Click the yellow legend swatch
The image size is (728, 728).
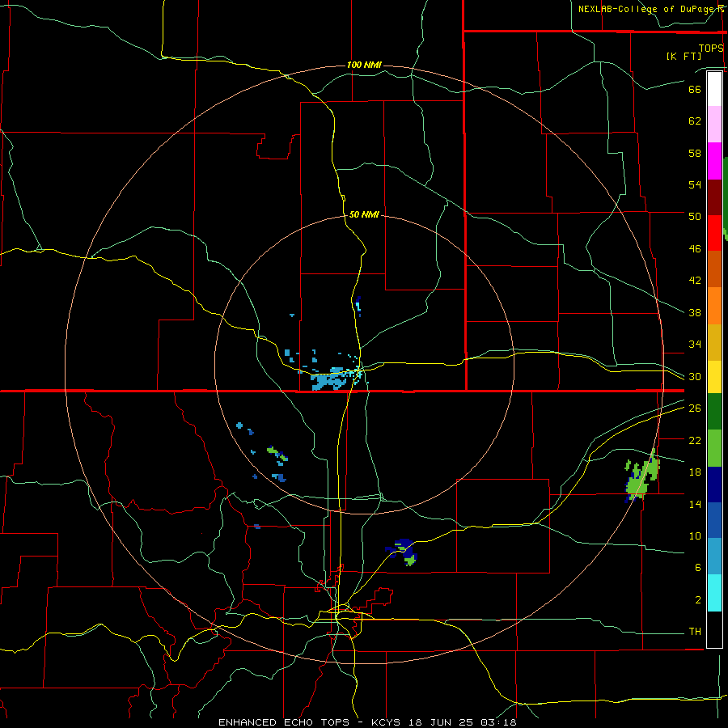tap(714, 376)
